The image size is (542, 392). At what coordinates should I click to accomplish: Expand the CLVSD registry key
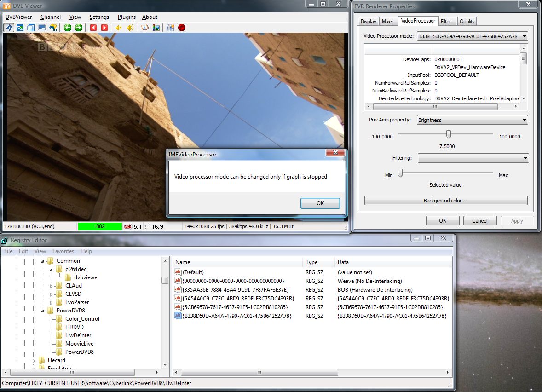click(51, 294)
